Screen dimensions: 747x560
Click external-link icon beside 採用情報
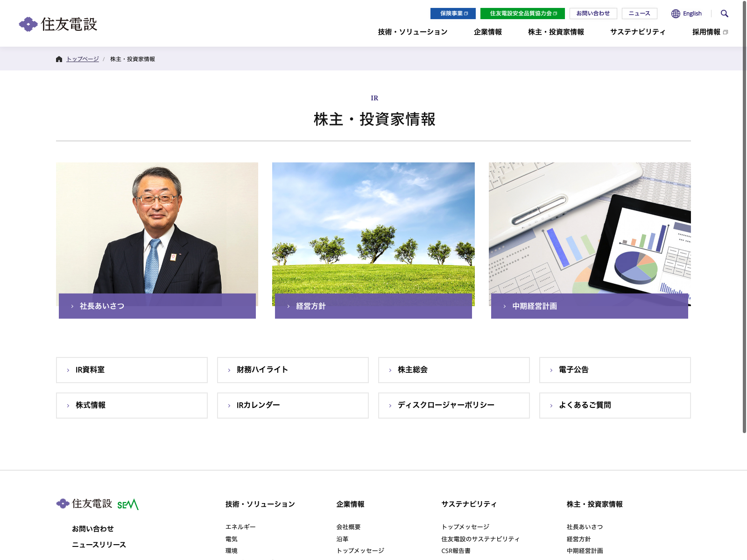pyautogui.click(x=726, y=32)
